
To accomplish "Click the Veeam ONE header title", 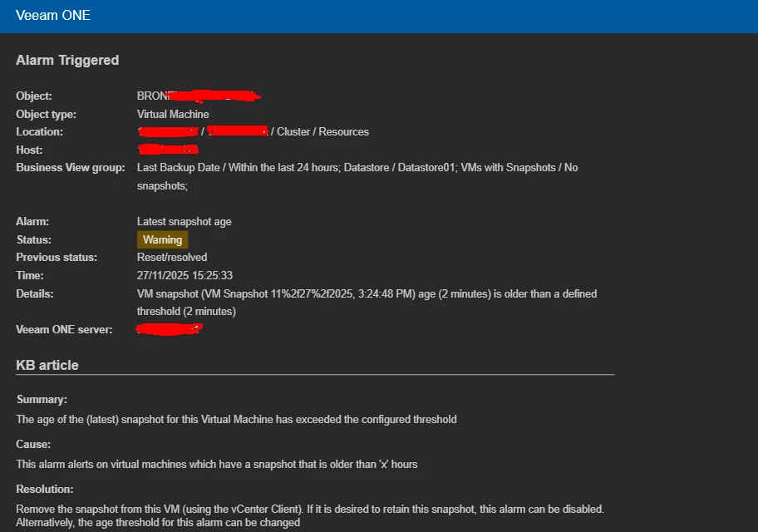I will [x=53, y=15].
